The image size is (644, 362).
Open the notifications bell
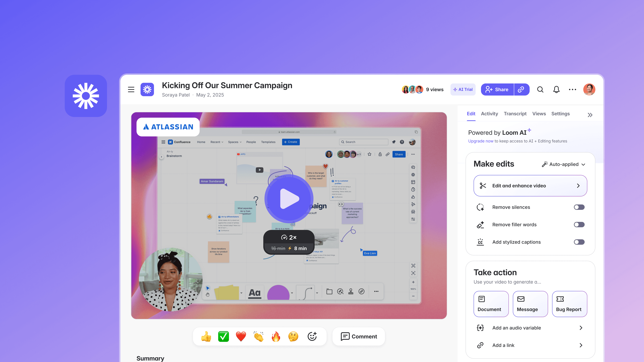(x=556, y=89)
